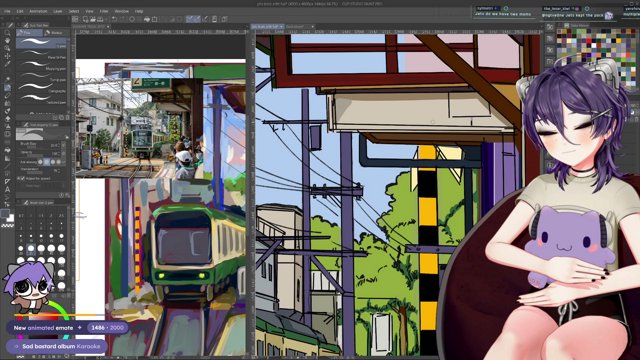Viewport: 640px width, 360px height.
Task: Click the Open file icon
Action: click(x=93, y=19)
